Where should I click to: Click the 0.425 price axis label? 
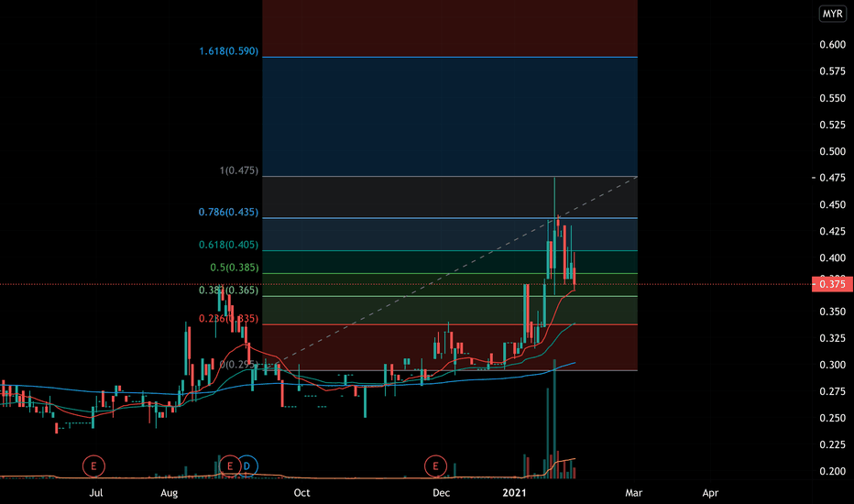832,232
